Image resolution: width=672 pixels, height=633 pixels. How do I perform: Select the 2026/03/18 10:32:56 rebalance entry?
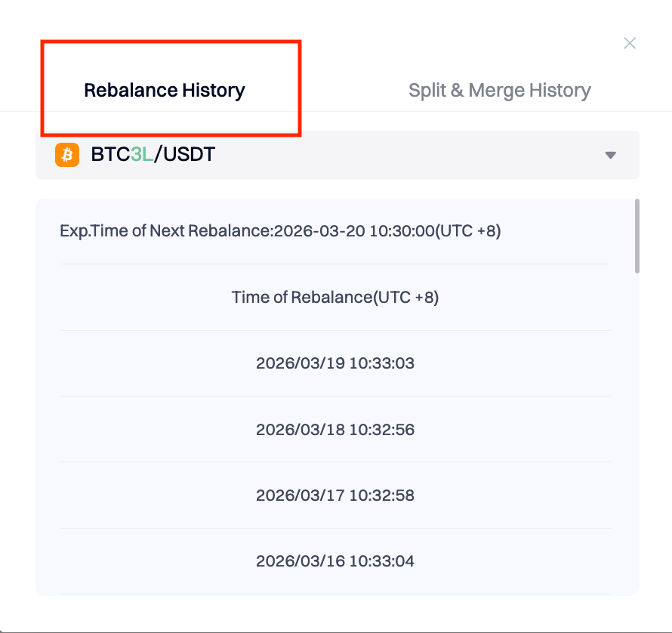point(335,430)
